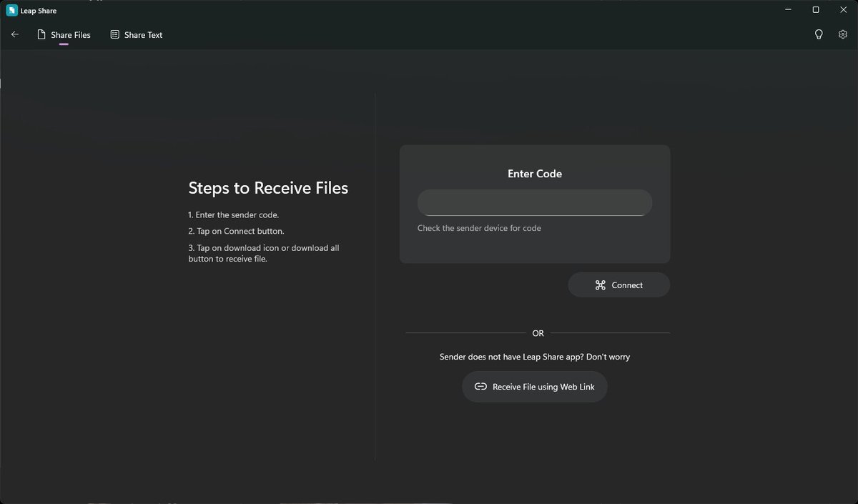
Task: Select the 'Tap on Connect button' step
Action: coord(236,231)
